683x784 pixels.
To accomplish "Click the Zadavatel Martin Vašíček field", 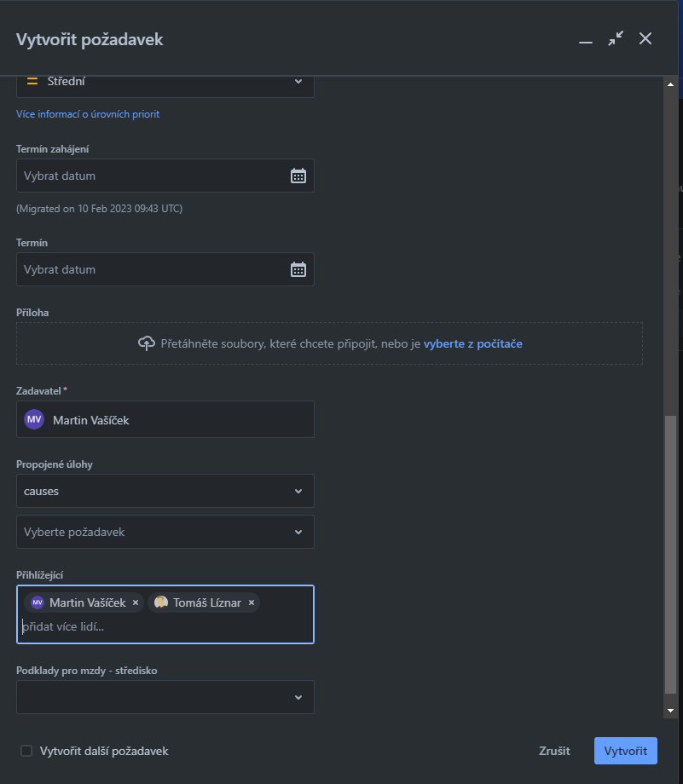I will 165,419.
